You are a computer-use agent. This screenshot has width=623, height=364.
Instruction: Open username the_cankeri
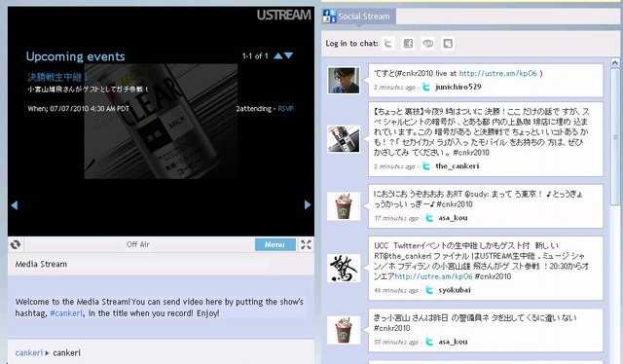(x=458, y=165)
